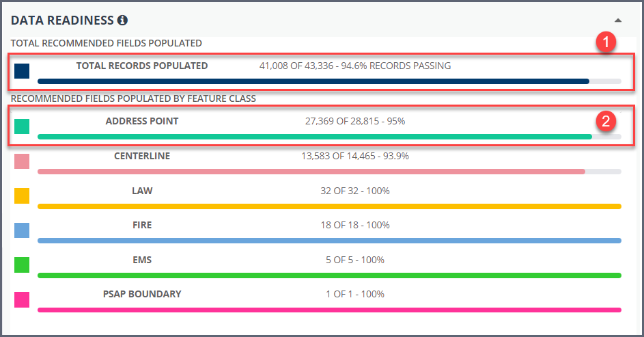
Task: Click the EMS progress bar
Action: tap(329, 275)
